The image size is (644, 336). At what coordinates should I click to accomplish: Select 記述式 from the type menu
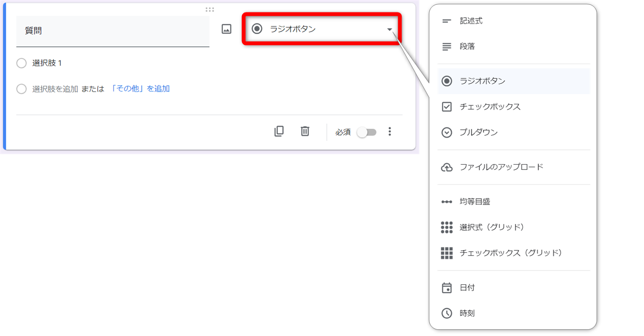[x=471, y=21]
